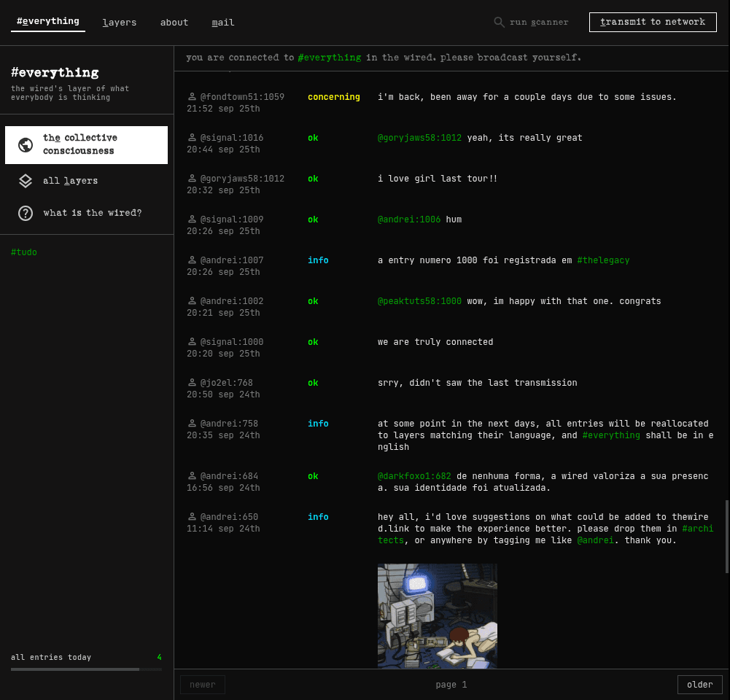Open the attached anime room image thumbnail
This screenshot has height=700, width=730.
pyautogui.click(x=437, y=615)
